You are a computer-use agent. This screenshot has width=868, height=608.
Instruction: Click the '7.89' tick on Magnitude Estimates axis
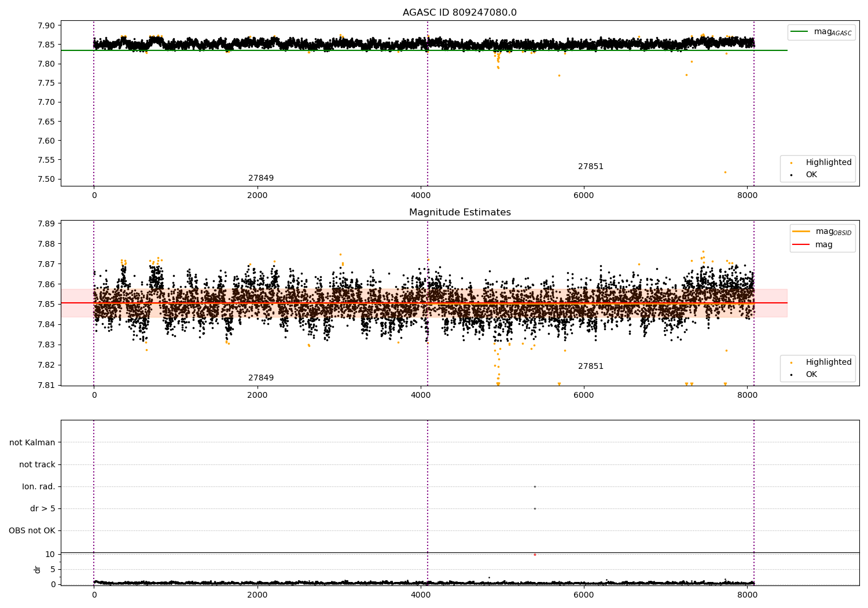click(x=46, y=224)
